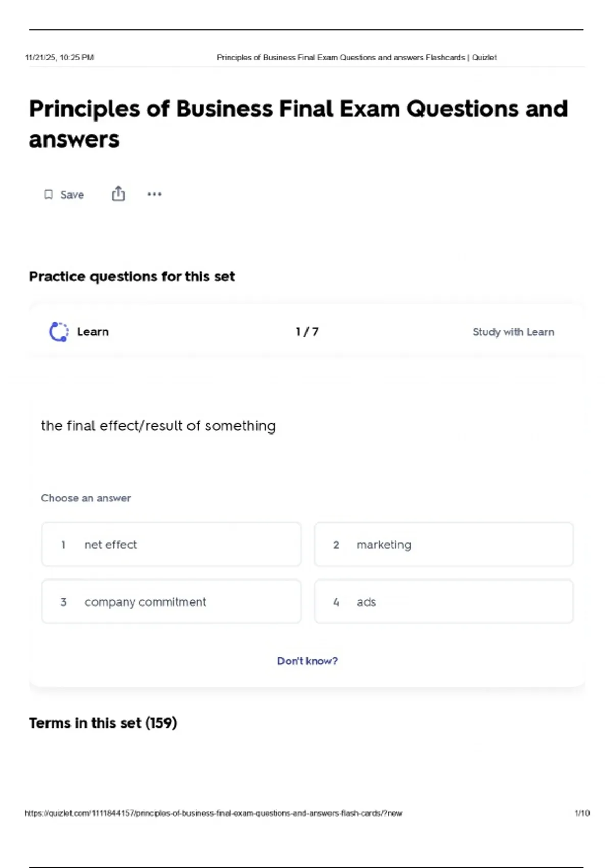Image resolution: width=613 pixels, height=868 pixels.
Task: Open the 'Study with Learn' link
Action: (x=513, y=332)
